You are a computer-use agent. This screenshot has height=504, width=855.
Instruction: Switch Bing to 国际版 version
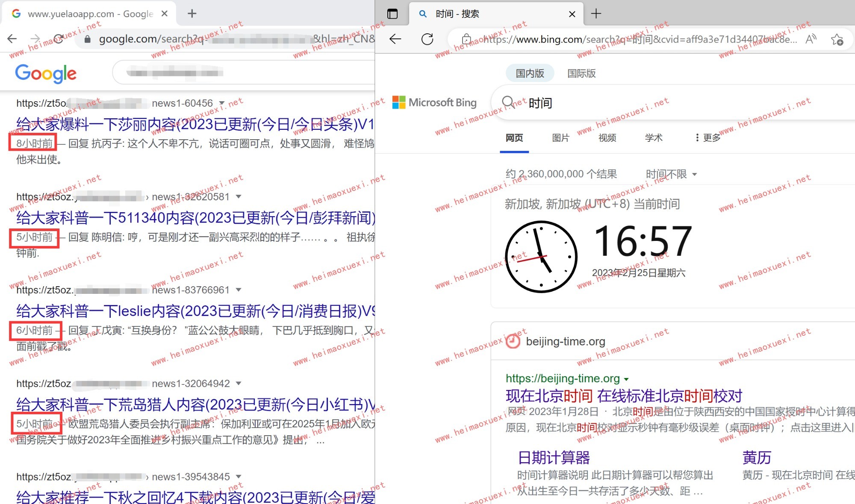tap(581, 73)
